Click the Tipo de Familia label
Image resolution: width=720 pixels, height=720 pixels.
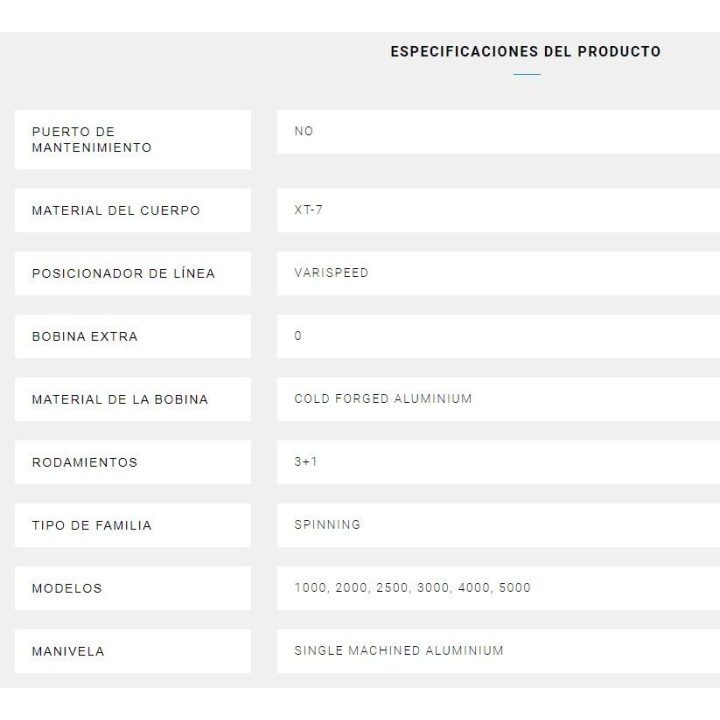pyautogui.click(x=92, y=526)
